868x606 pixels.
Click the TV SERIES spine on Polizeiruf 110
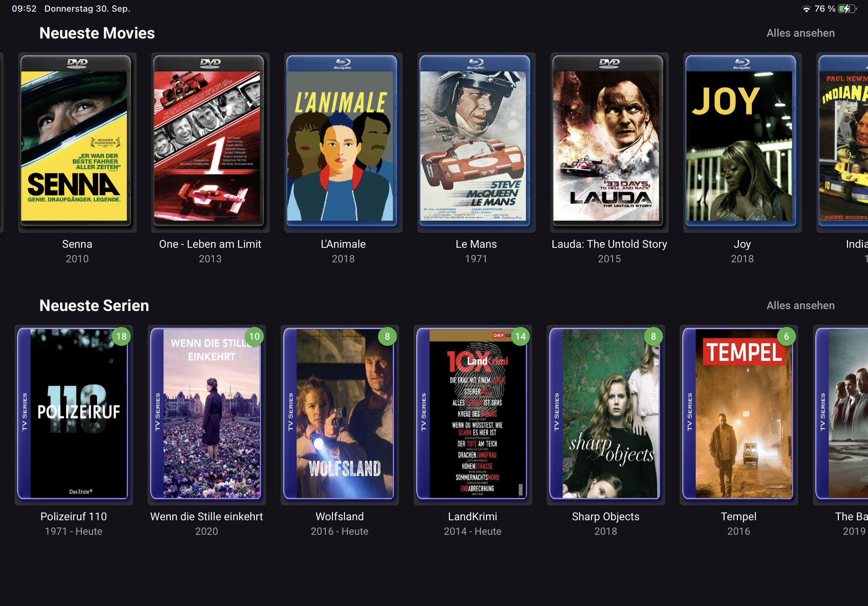coord(25,412)
